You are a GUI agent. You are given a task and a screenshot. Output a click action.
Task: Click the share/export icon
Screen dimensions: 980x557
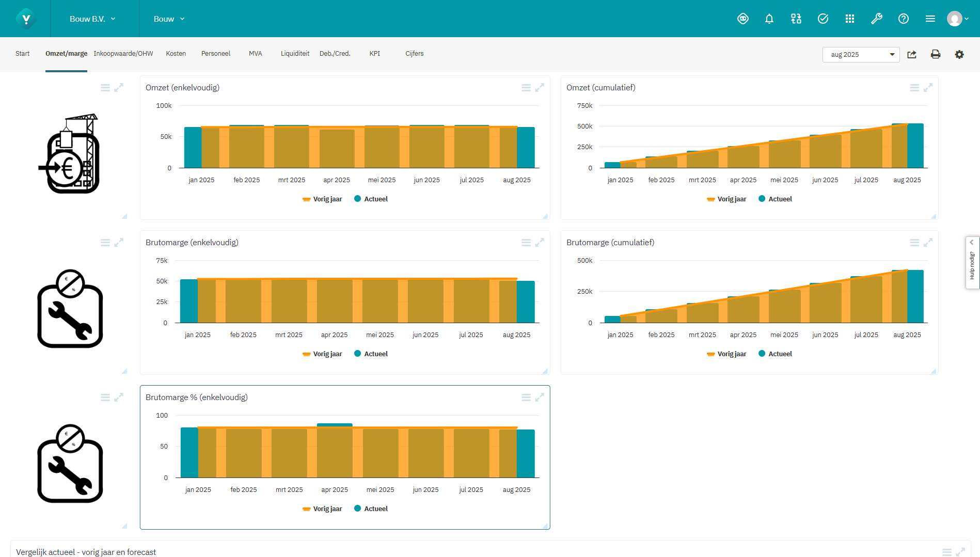pos(912,55)
